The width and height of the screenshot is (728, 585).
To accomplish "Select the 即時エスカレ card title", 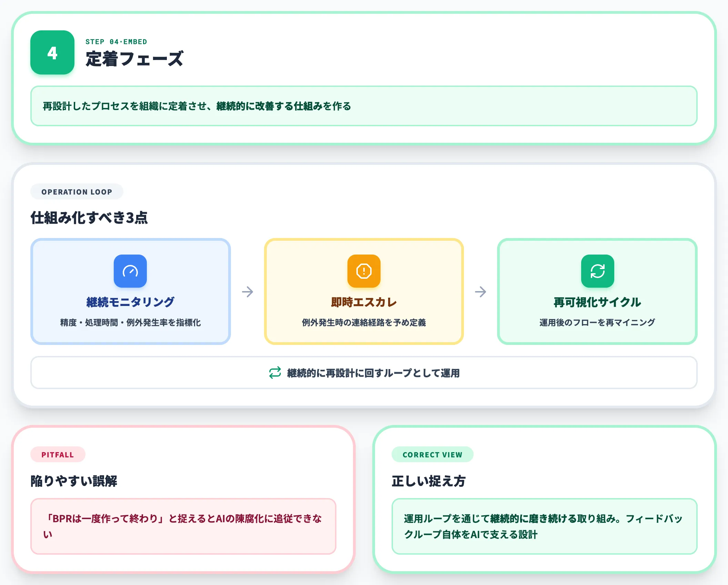I will (364, 302).
